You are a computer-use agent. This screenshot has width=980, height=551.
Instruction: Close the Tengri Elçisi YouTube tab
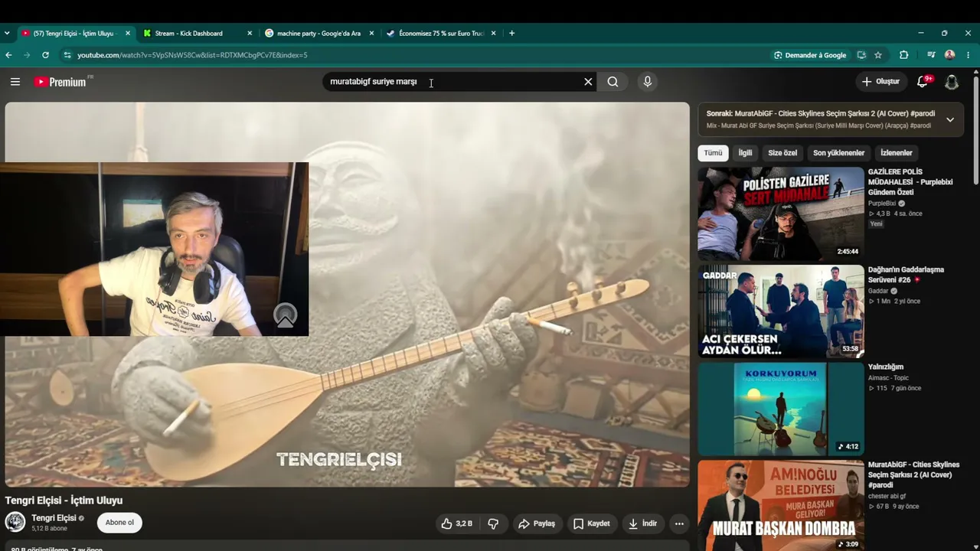click(128, 33)
